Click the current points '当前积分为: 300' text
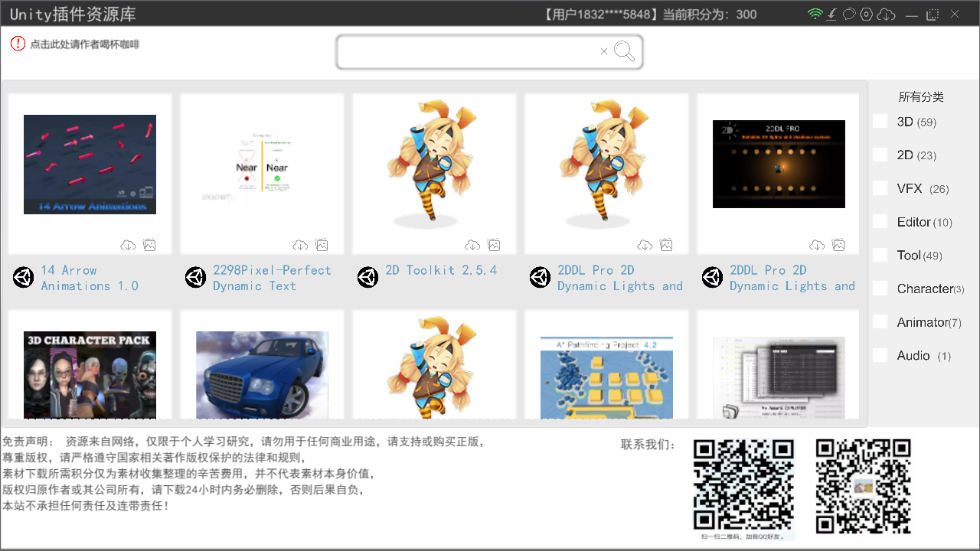The image size is (980, 551). (x=709, y=15)
